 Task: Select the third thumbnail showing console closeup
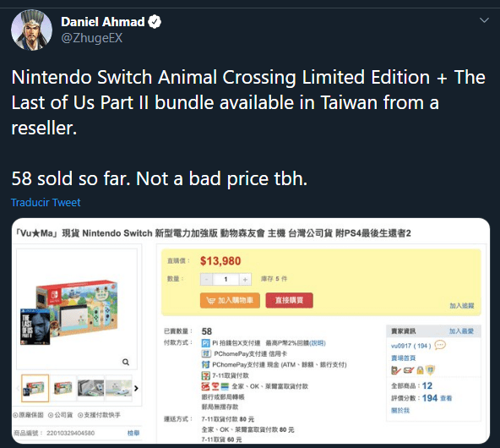91,388
